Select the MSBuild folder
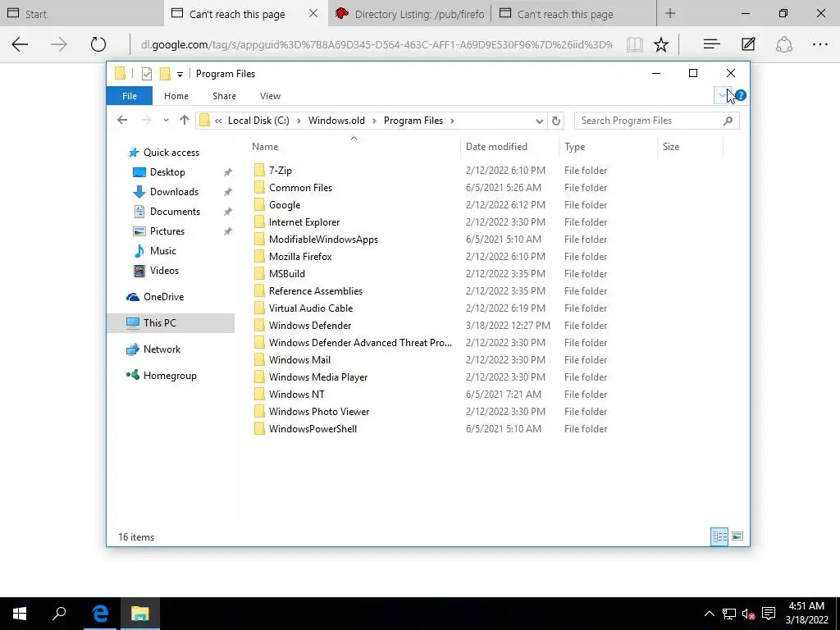 (287, 274)
